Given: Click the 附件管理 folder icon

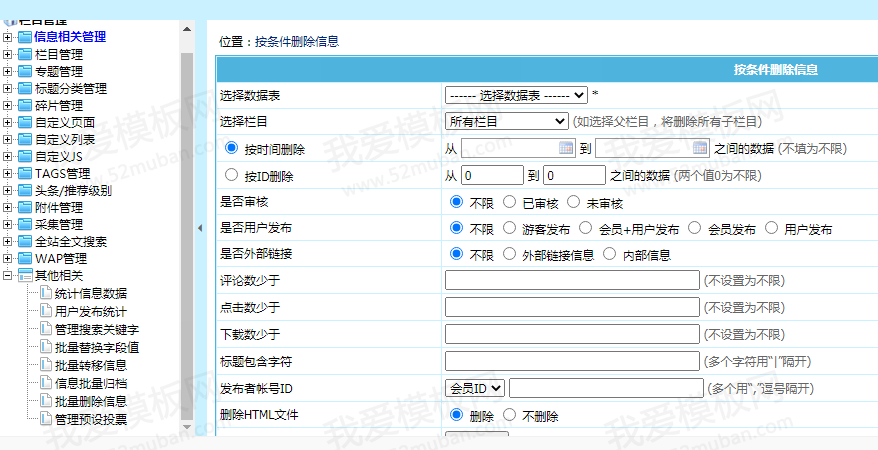Looking at the screenshot, I should click(x=25, y=208).
